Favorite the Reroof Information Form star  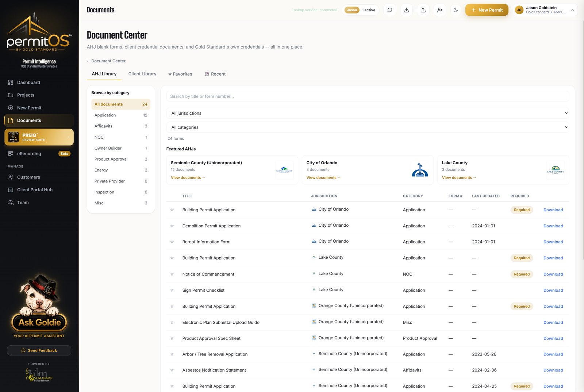pyautogui.click(x=172, y=242)
